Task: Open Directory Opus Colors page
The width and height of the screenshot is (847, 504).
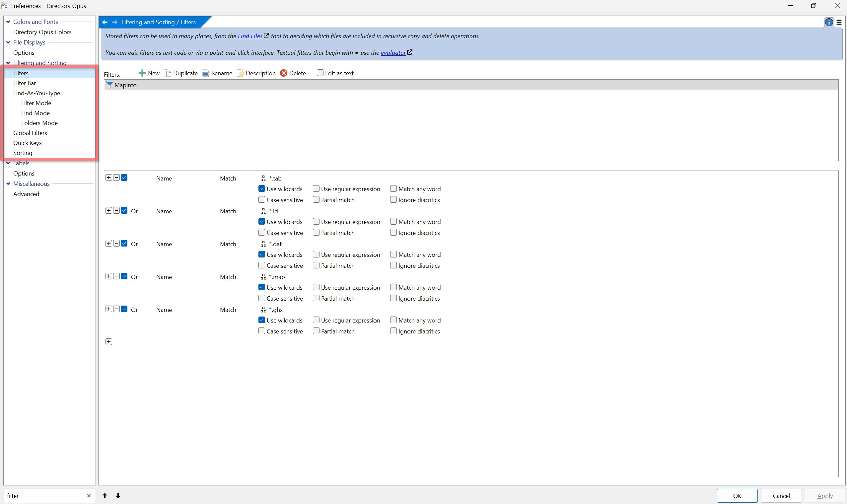Action: click(x=42, y=32)
